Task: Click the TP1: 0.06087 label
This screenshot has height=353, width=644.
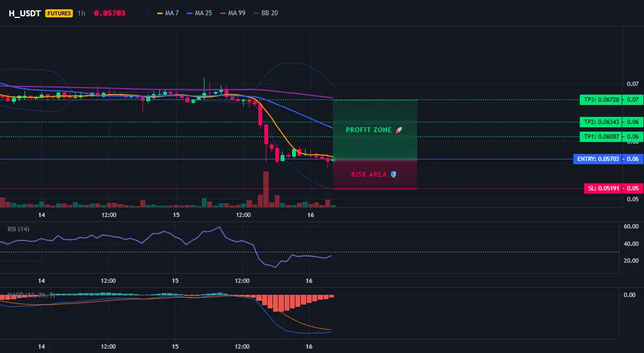Action: tap(600, 137)
